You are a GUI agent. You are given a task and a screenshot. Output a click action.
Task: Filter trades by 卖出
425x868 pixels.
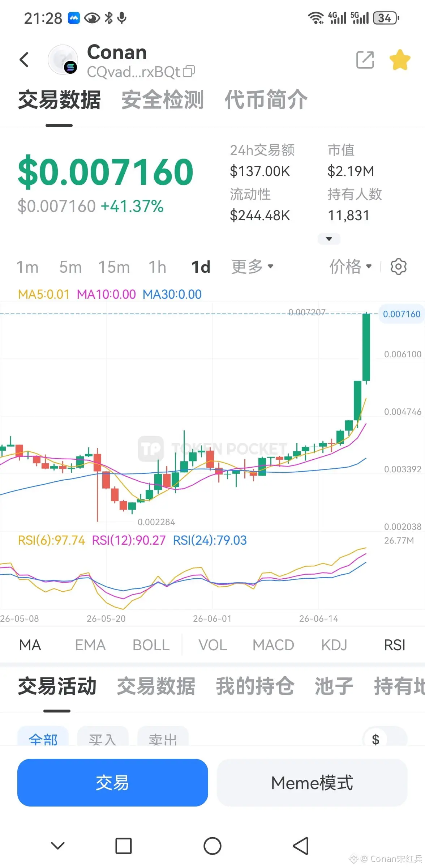163,736
